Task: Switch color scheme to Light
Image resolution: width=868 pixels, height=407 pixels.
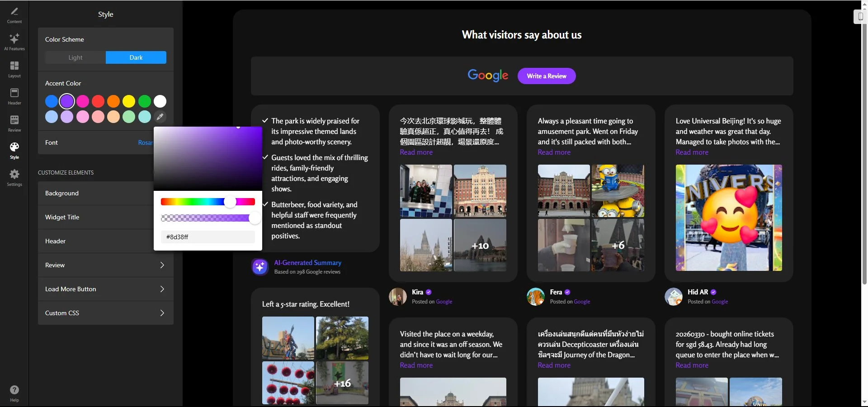Action: [x=75, y=57]
